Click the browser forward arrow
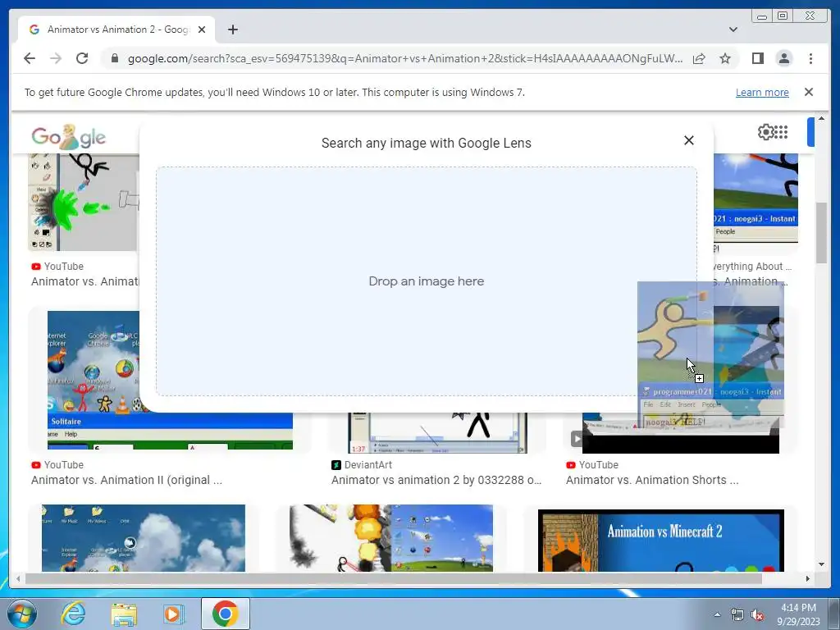The height and width of the screenshot is (630, 840). (x=56, y=58)
